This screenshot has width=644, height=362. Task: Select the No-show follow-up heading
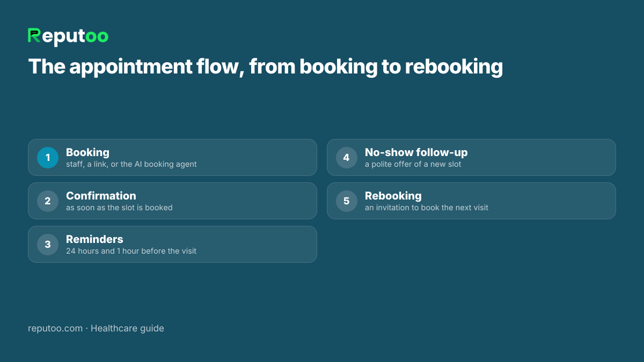(416, 152)
